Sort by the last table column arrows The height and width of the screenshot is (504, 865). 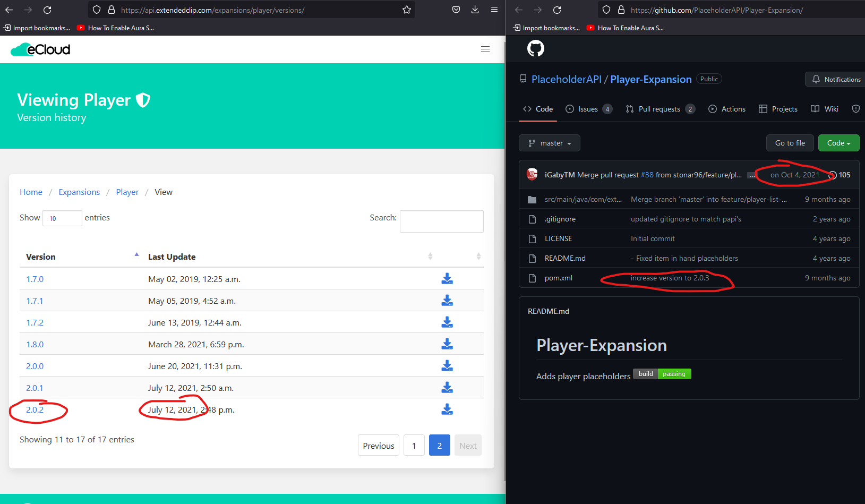tap(478, 257)
